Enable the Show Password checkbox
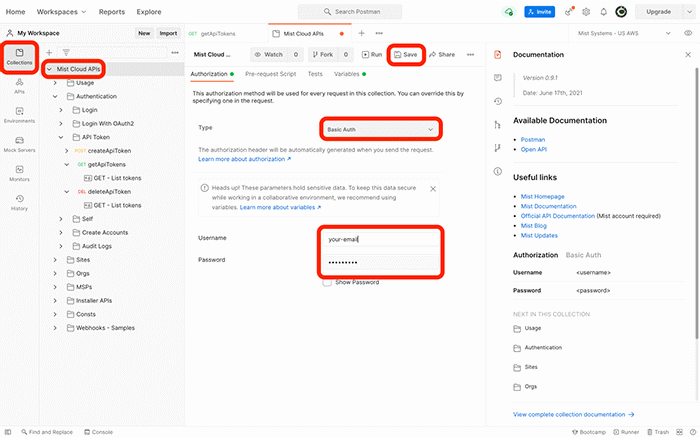Screen dimensions: 700x438 coord(328,282)
